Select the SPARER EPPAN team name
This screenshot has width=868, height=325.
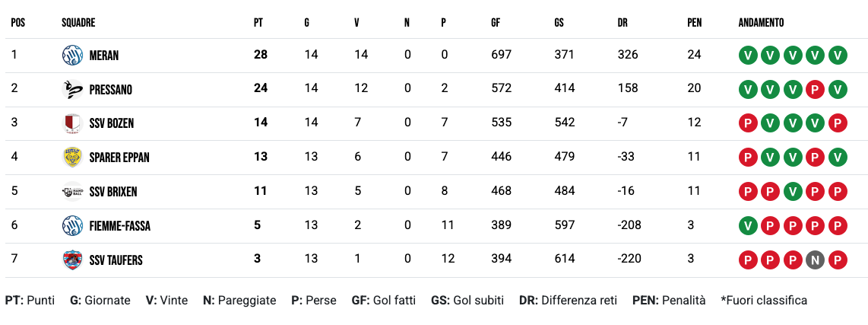click(x=119, y=158)
